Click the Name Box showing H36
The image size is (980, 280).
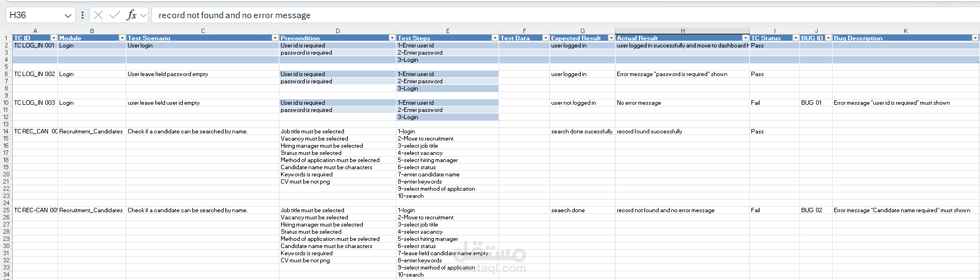pyautogui.click(x=33, y=15)
